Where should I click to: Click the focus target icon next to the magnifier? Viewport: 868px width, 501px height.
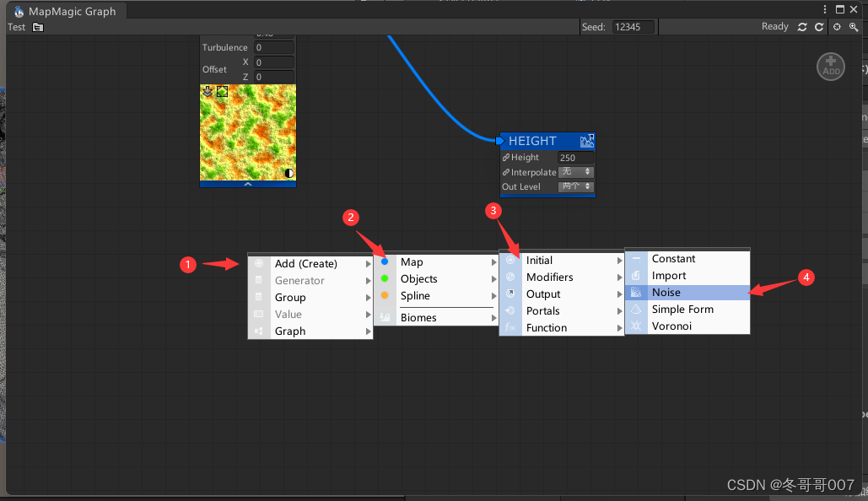click(x=837, y=27)
